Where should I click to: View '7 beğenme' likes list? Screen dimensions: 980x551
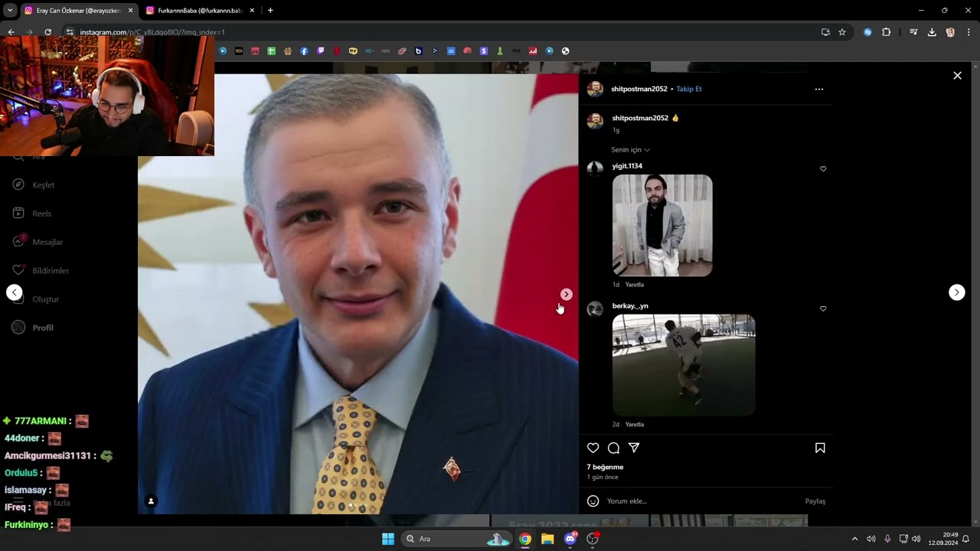pyautogui.click(x=605, y=467)
